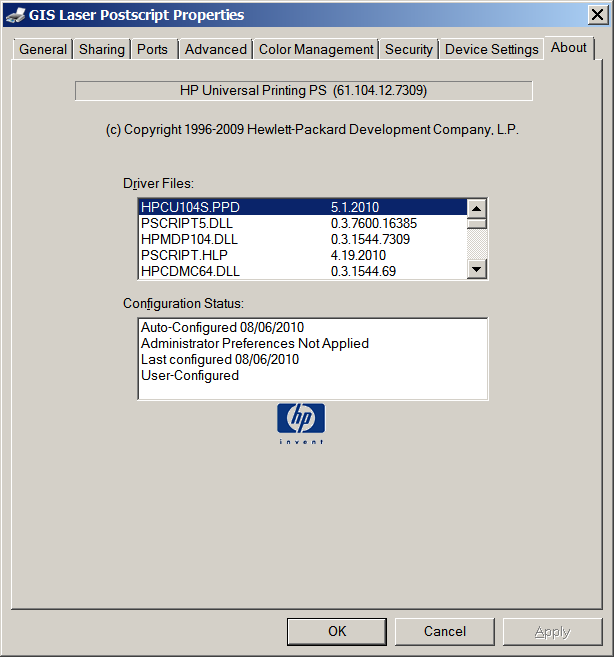This screenshot has width=614, height=657.
Task: Switch to the Security tab
Action: coord(409,49)
